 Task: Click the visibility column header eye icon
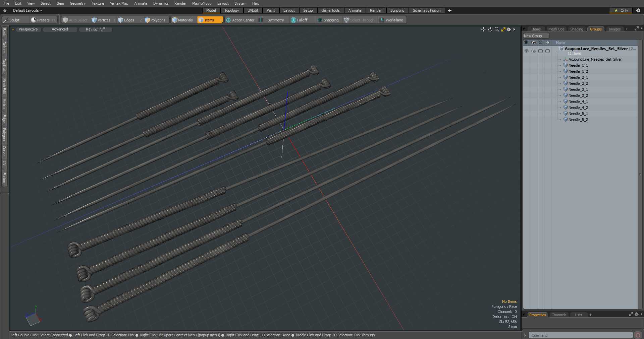coord(526,43)
